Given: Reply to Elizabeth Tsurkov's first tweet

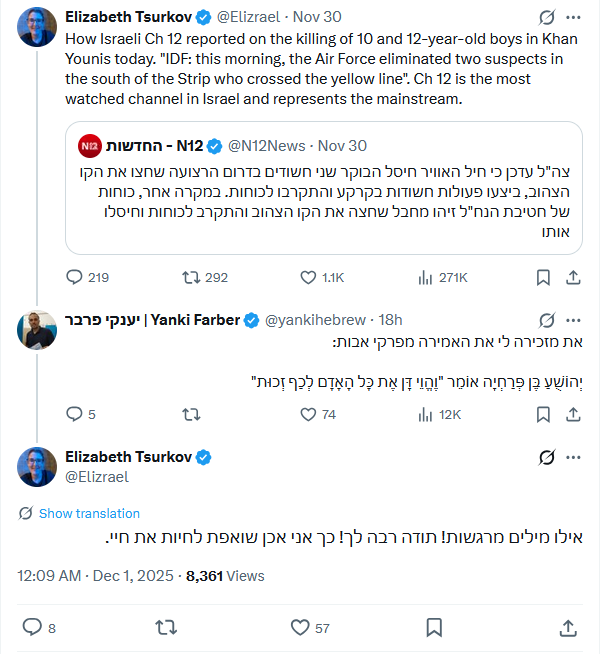Looking at the screenshot, I should click(74, 277).
